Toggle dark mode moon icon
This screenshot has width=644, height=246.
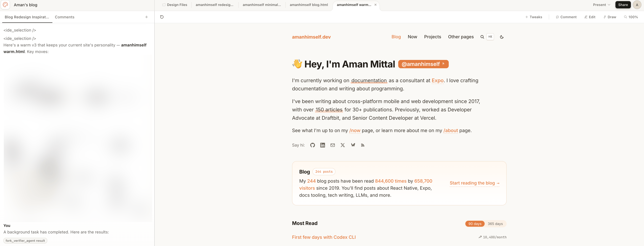point(501,37)
